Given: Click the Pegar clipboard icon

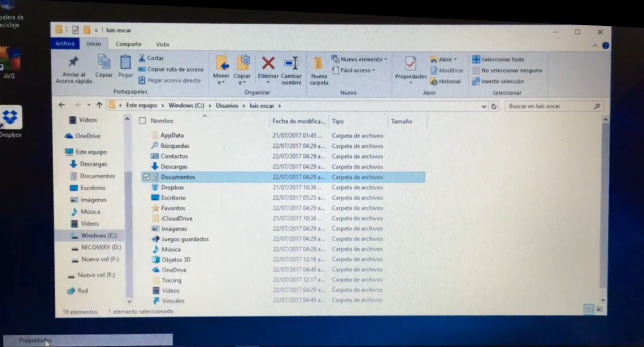Looking at the screenshot, I should tap(125, 62).
